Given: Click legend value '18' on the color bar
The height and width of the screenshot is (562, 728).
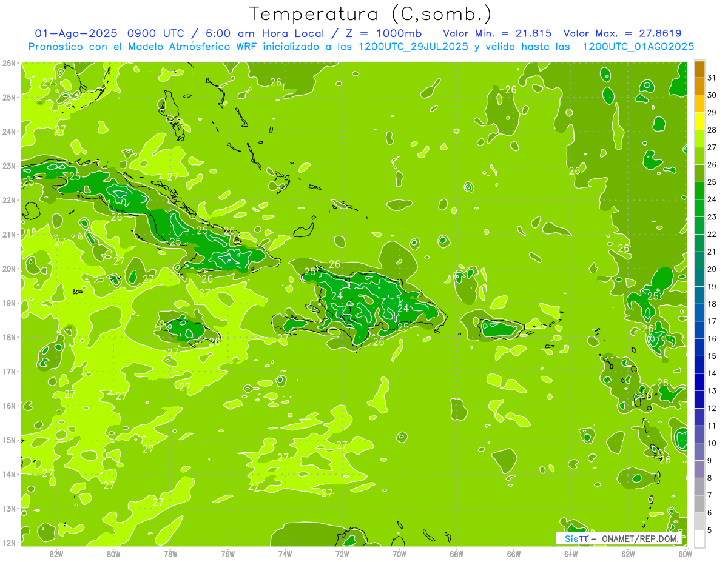Looking at the screenshot, I should click(x=712, y=304).
